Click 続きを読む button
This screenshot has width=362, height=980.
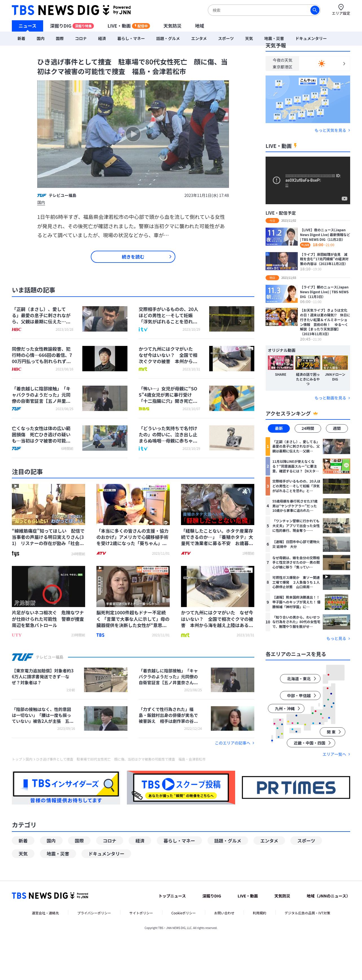(133, 257)
